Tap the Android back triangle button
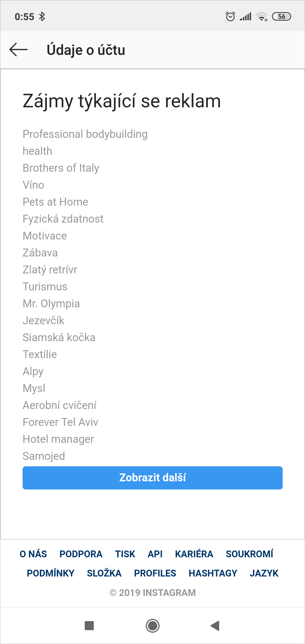 pos(215,626)
